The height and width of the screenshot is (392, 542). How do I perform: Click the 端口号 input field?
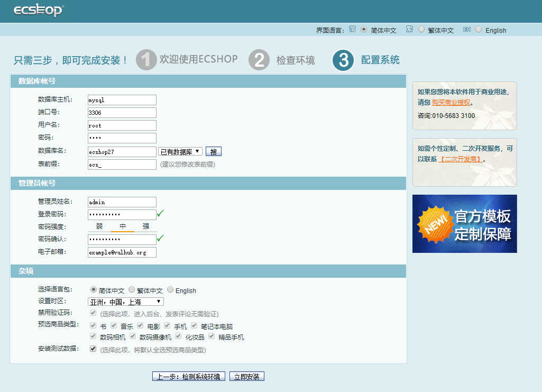pyautogui.click(x=122, y=113)
